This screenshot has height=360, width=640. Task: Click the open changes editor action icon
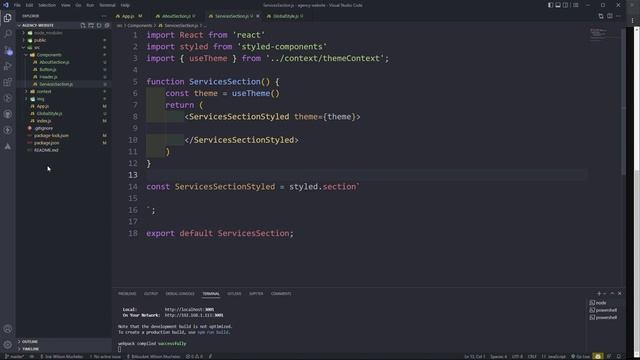pos(601,16)
